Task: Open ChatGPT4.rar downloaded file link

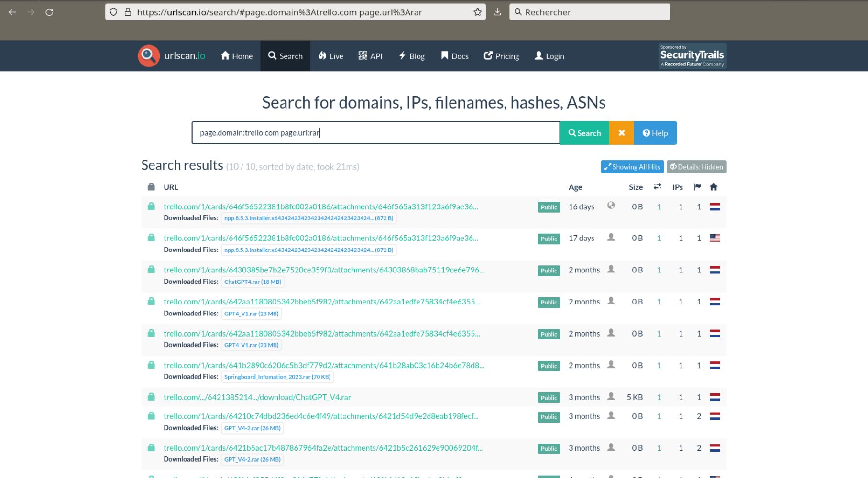Action: pyautogui.click(x=253, y=282)
